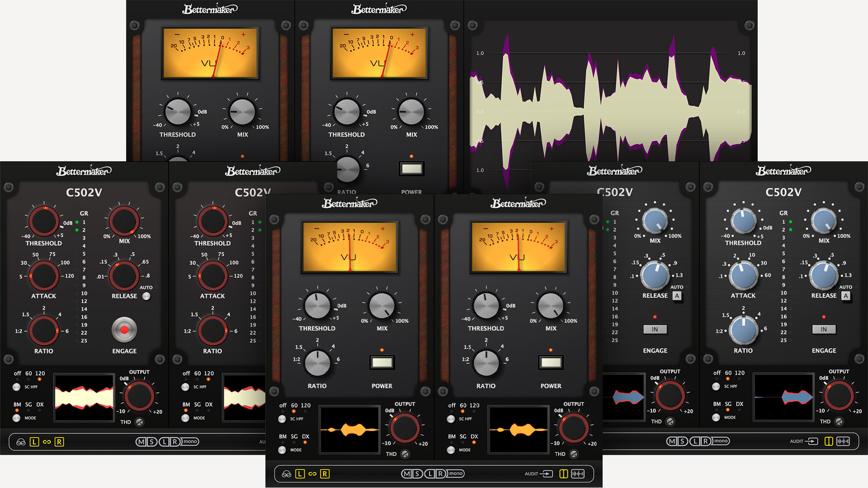
Task: Click the THD screw control on the front-left VU unit
Action: tap(405, 454)
